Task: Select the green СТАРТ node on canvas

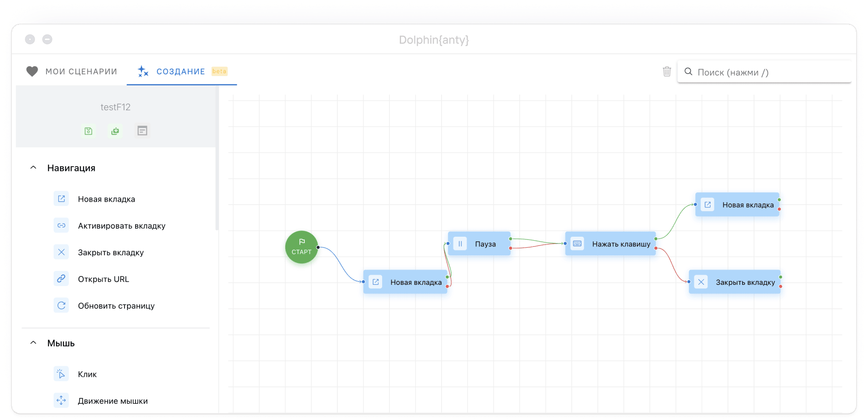Action: click(301, 247)
